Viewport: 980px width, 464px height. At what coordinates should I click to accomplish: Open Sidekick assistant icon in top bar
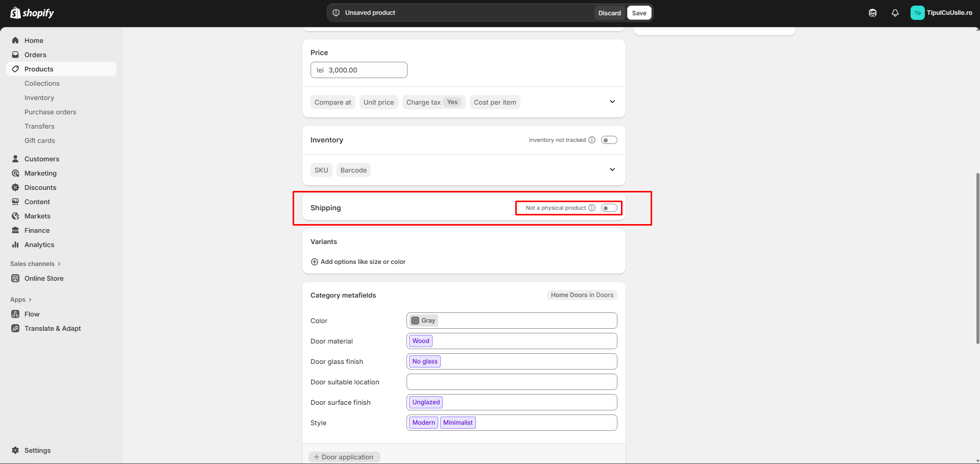(x=872, y=13)
